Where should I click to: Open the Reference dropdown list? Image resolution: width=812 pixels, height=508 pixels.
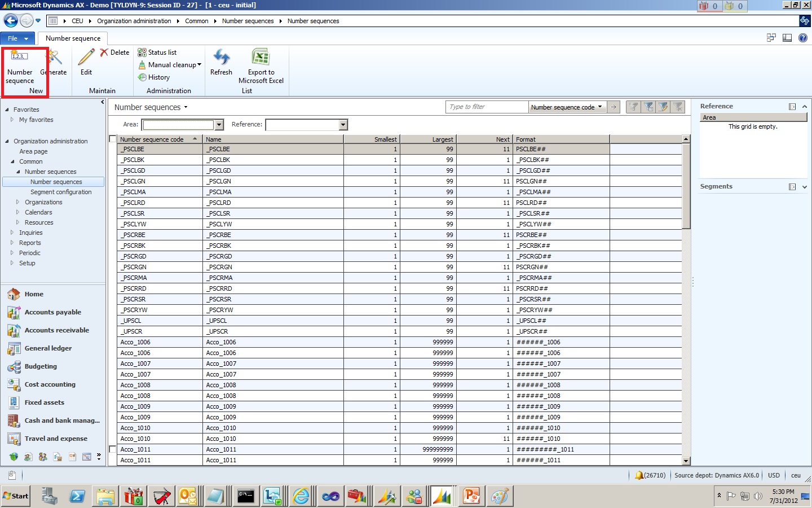click(342, 125)
